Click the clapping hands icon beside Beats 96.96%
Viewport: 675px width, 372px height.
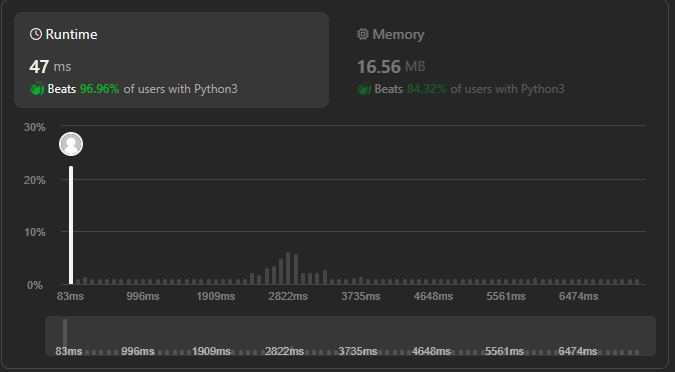point(37,89)
